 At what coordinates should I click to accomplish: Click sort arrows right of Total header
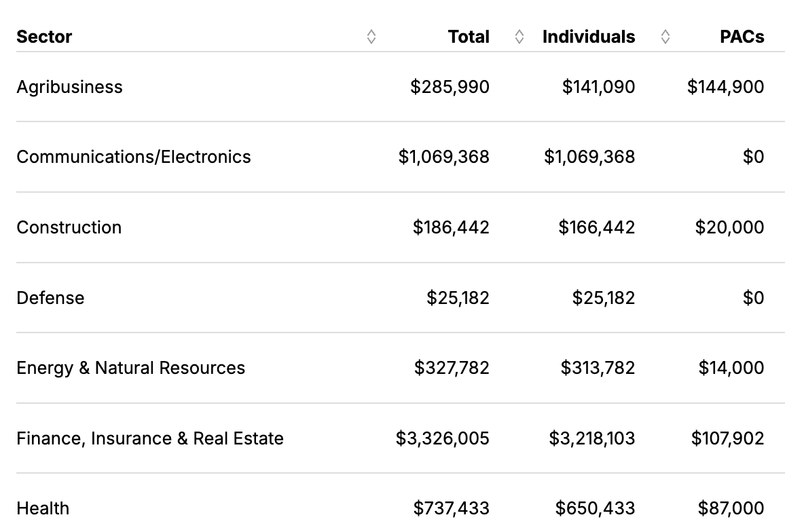click(x=519, y=37)
